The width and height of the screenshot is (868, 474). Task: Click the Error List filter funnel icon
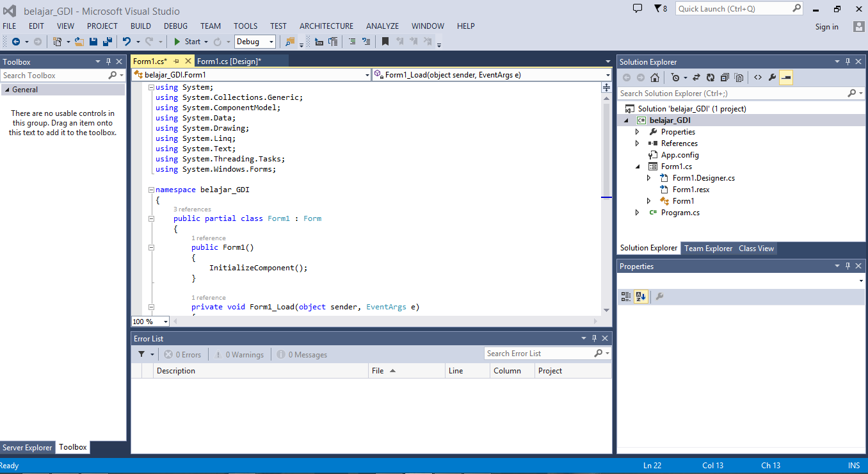141,354
